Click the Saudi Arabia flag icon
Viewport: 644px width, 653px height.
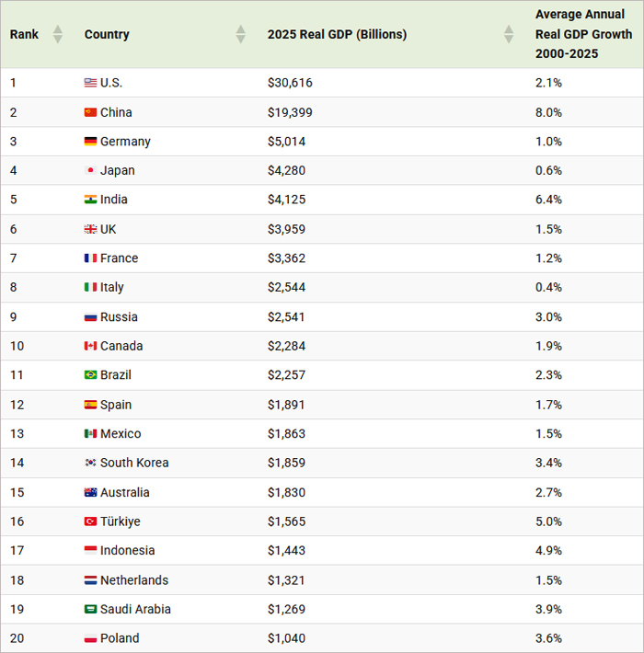click(x=90, y=609)
